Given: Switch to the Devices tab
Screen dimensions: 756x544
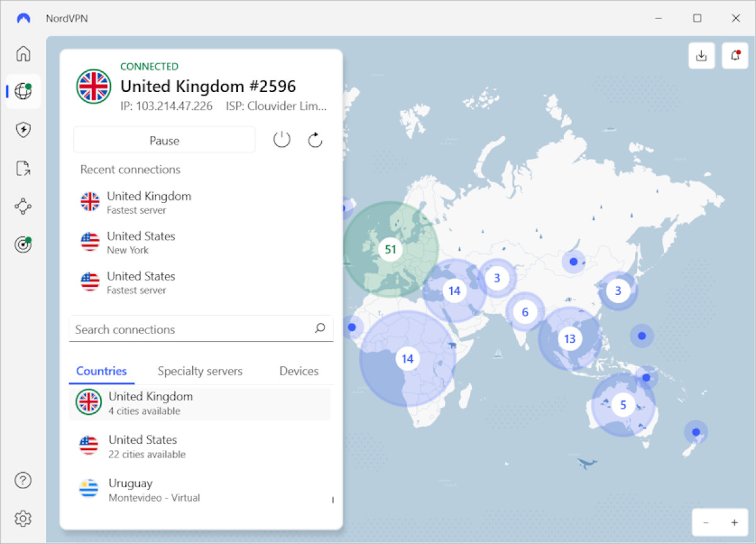Looking at the screenshot, I should pyautogui.click(x=299, y=371).
